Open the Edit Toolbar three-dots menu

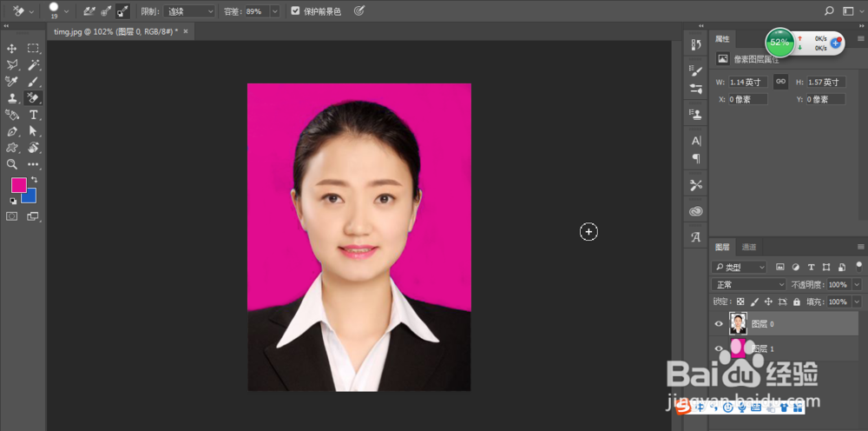tap(33, 164)
